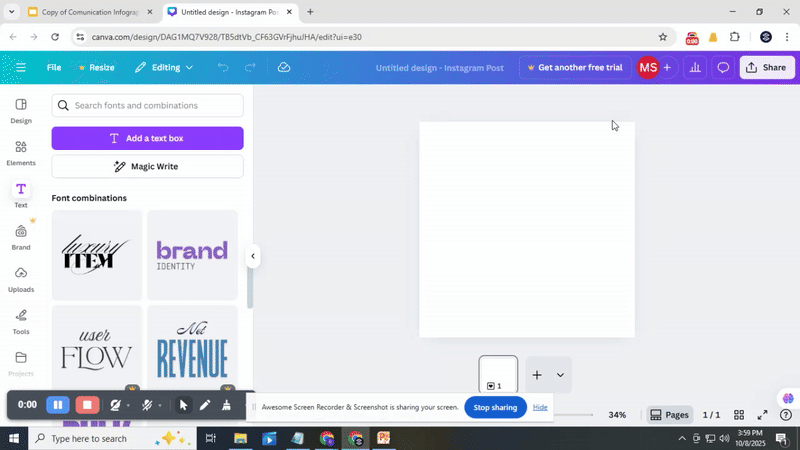Click the cloud save status icon
Image resolution: width=800 pixels, height=450 pixels.
click(x=284, y=67)
